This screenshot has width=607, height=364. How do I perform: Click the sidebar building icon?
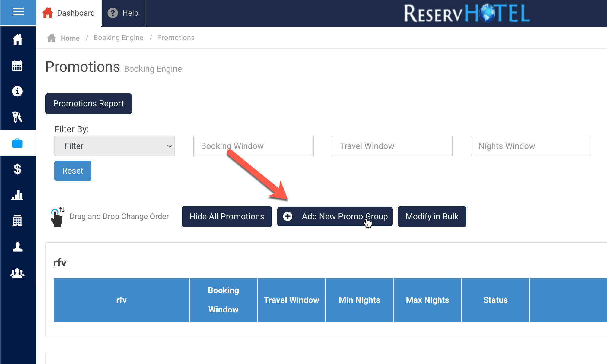[17, 221]
